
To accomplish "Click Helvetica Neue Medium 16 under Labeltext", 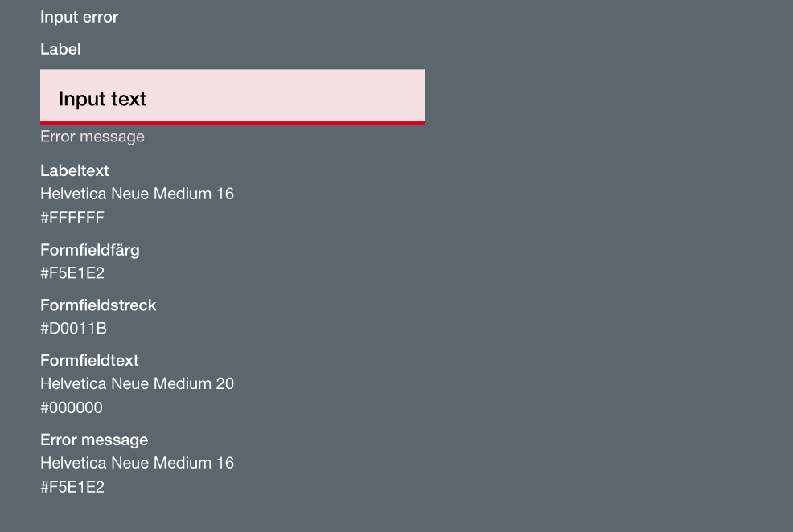I will click(x=137, y=194).
